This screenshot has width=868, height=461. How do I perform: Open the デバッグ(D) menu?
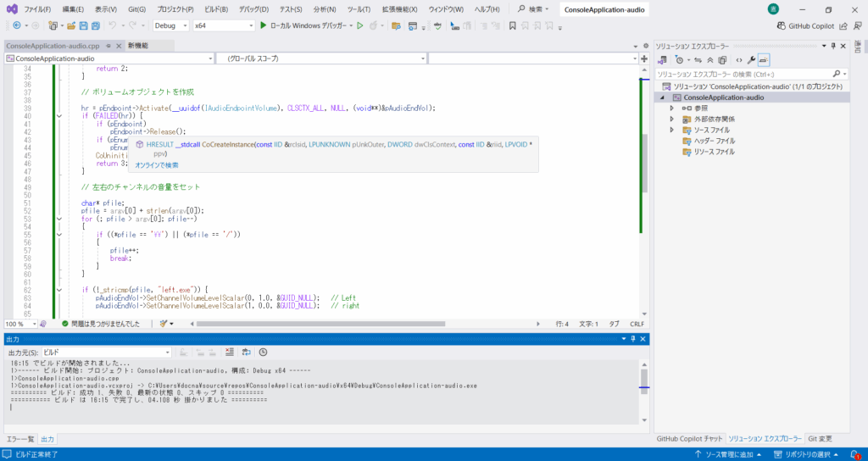pyautogui.click(x=253, y=9)
